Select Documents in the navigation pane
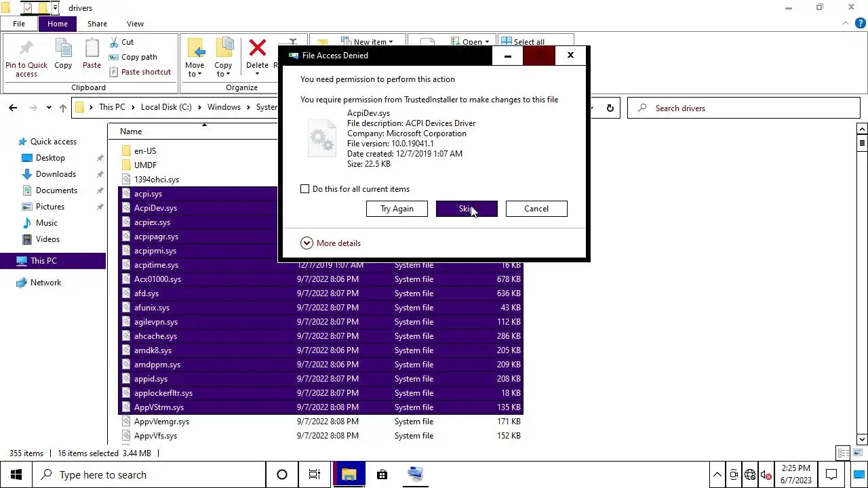868x488 pixels. click(x=56, y=190)
